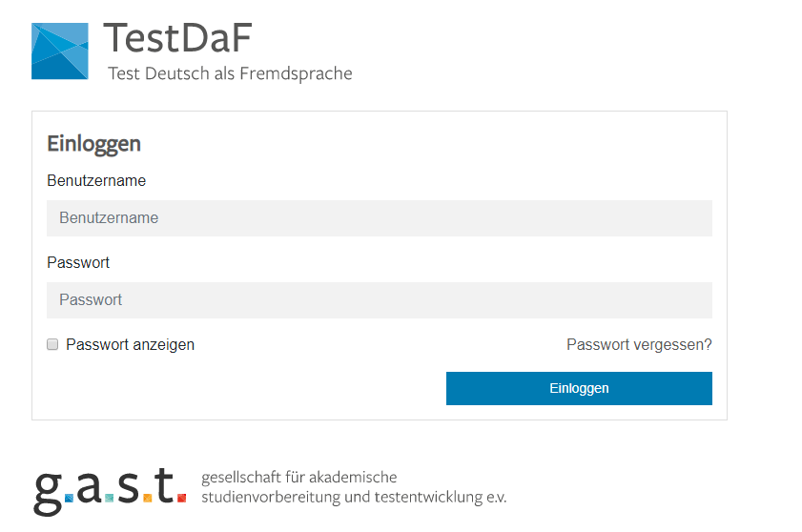
Task: Click the blue dot after the g
Action: pyautogui.click(x=69, y=498)
